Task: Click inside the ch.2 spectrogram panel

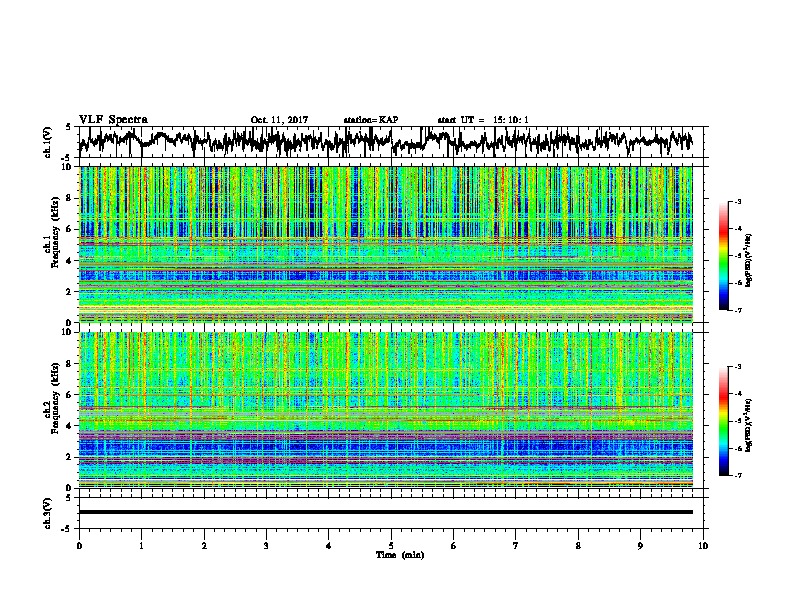Action: click(x=385, y=410)
